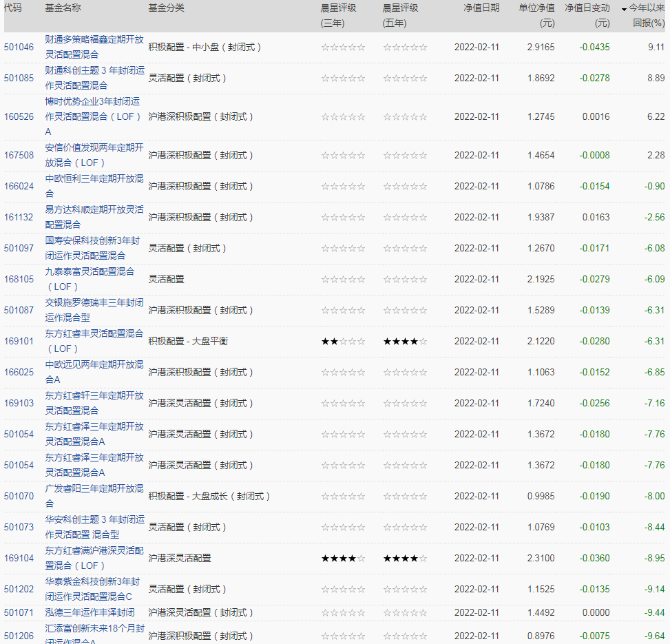This screenshot has width=670, height=644.
Task: Click the 净值日期 column header
Action: (481, 8)
